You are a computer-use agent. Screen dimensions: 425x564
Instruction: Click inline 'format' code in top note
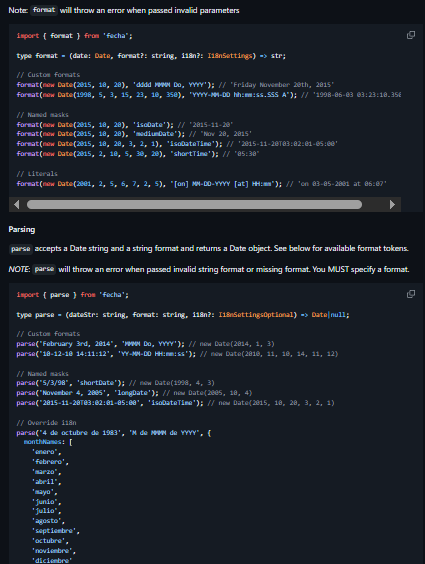pyautogui.click(x=44, y=10)
